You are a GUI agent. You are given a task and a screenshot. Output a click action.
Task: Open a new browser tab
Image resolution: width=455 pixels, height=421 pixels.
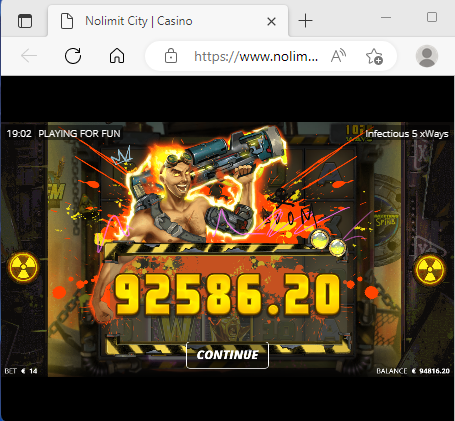point(305,21)
